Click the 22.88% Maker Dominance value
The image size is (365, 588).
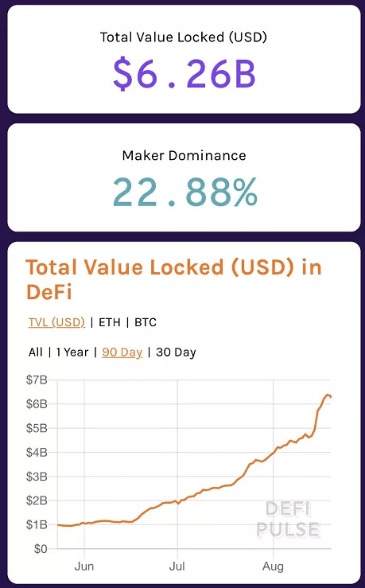pyautogui.click(x=185, y=192)
